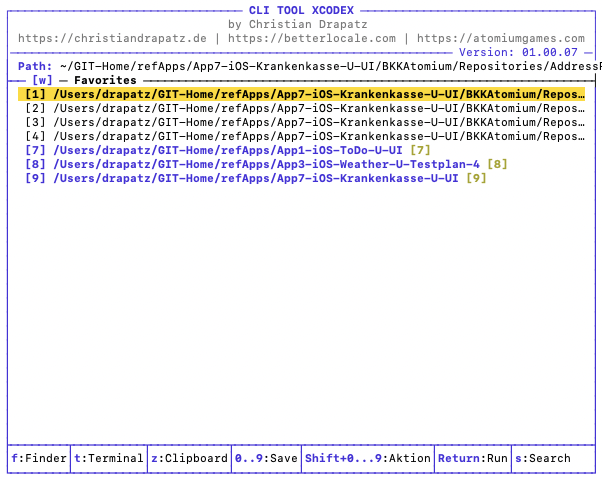
Task: Click the Return:Run footer item
Action: 473,458
